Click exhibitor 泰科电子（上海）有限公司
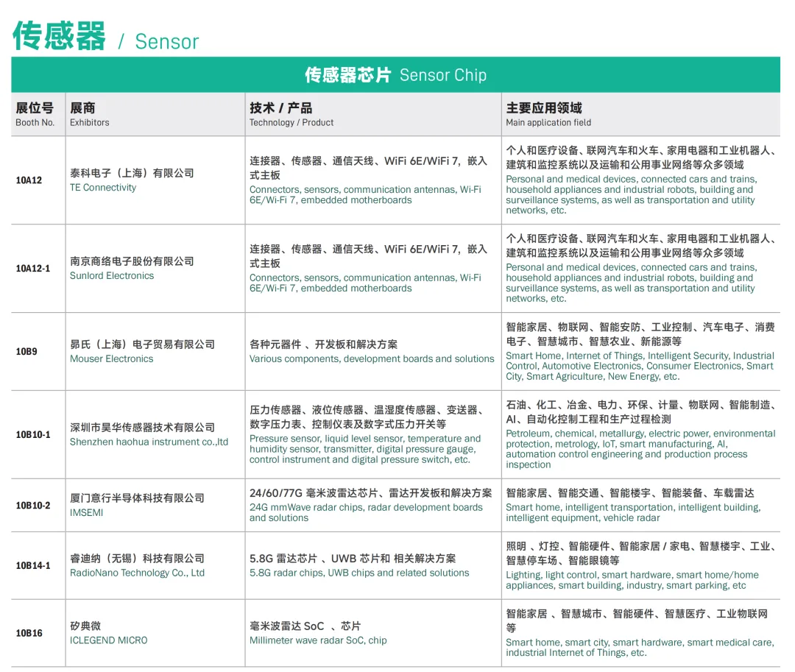Image resolution: width=795 pixels, height=672 pixels. pos(132,173)
